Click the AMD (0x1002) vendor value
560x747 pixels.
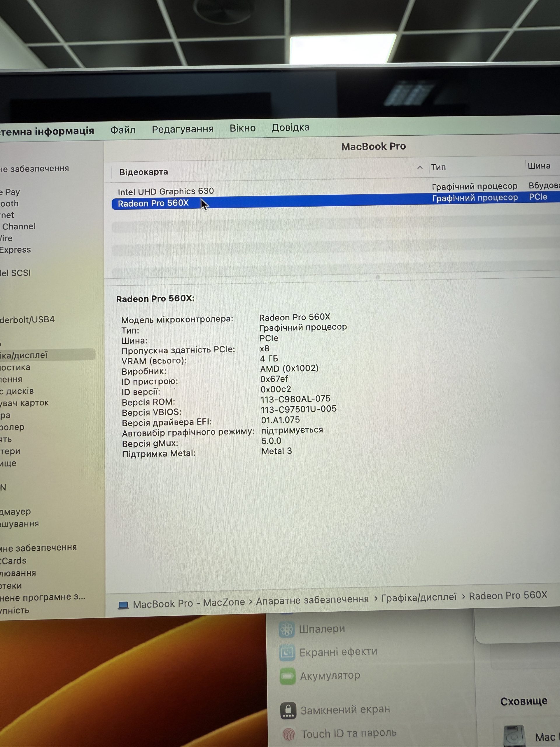(x=289, y=369)
